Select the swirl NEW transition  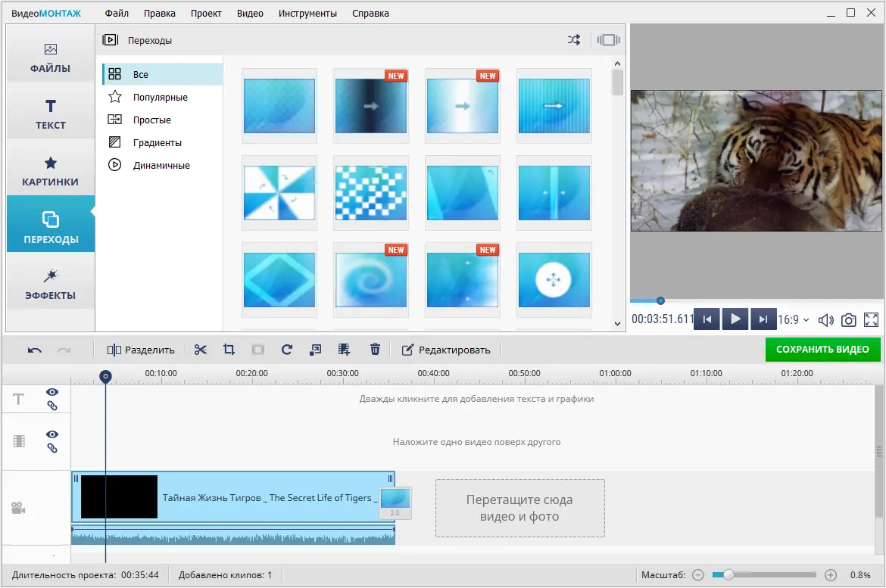click(x=370, y=279)
